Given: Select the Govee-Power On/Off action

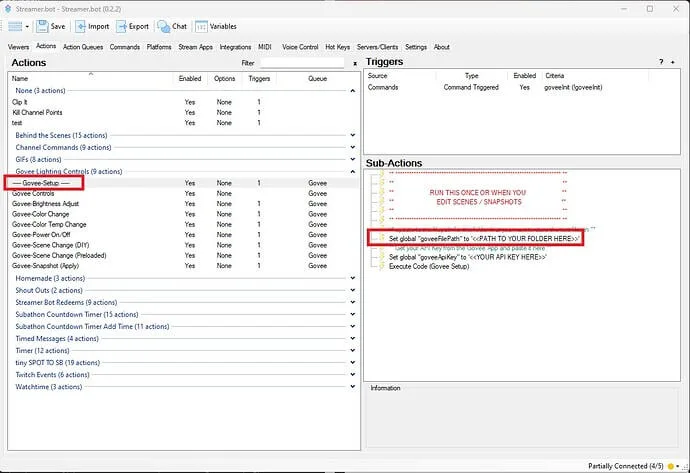Looking at the screenshot, I should tap(183, 235).
